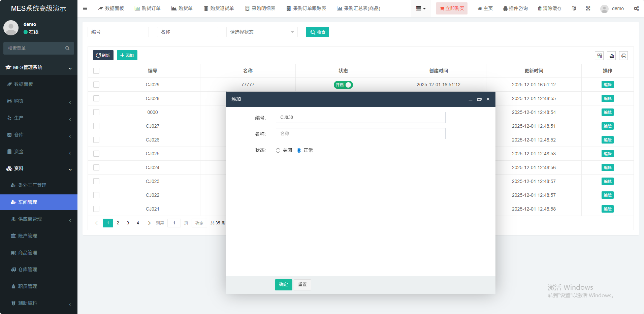644x314 pixels.
Task: Click the print table icon
Action: (x=624, y=56)
